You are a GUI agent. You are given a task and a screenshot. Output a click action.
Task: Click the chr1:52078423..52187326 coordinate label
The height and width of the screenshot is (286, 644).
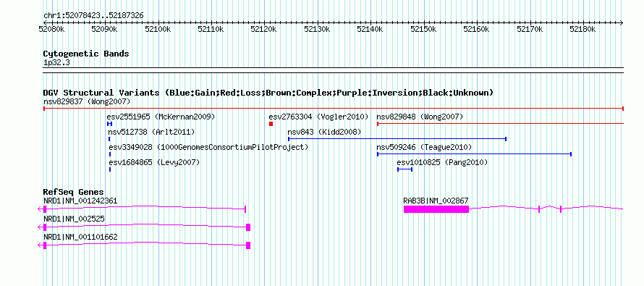93,16
